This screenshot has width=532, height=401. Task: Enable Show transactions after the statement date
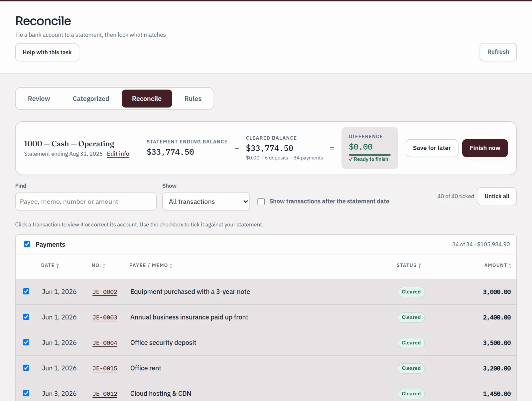261,201
